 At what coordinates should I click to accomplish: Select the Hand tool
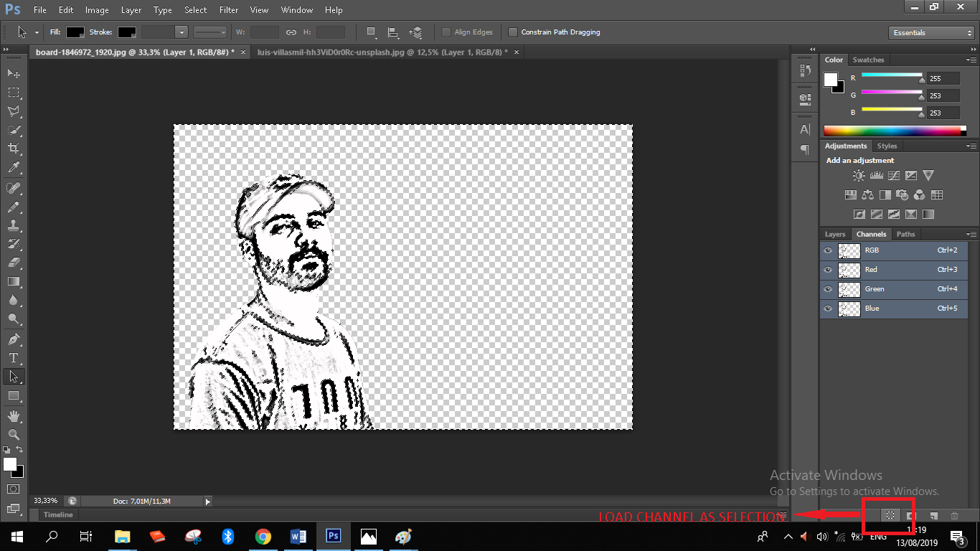[14, 416]
